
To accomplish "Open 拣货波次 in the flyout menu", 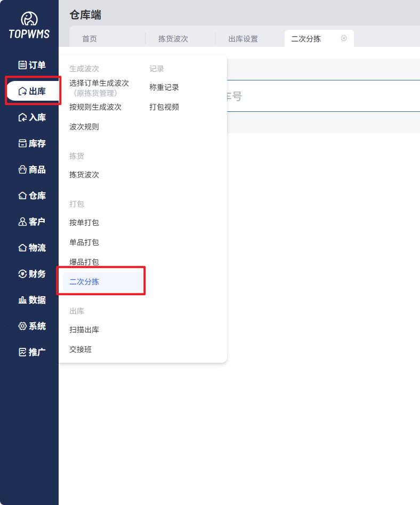I will point(84,175).
